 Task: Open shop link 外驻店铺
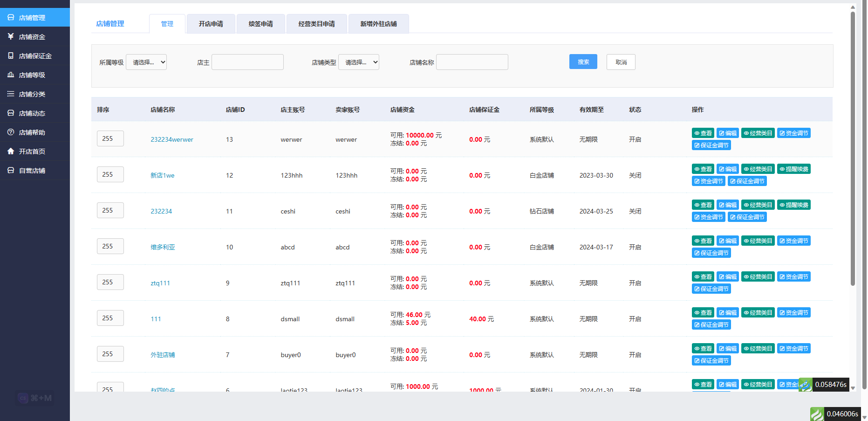click(x=163, y=355)
